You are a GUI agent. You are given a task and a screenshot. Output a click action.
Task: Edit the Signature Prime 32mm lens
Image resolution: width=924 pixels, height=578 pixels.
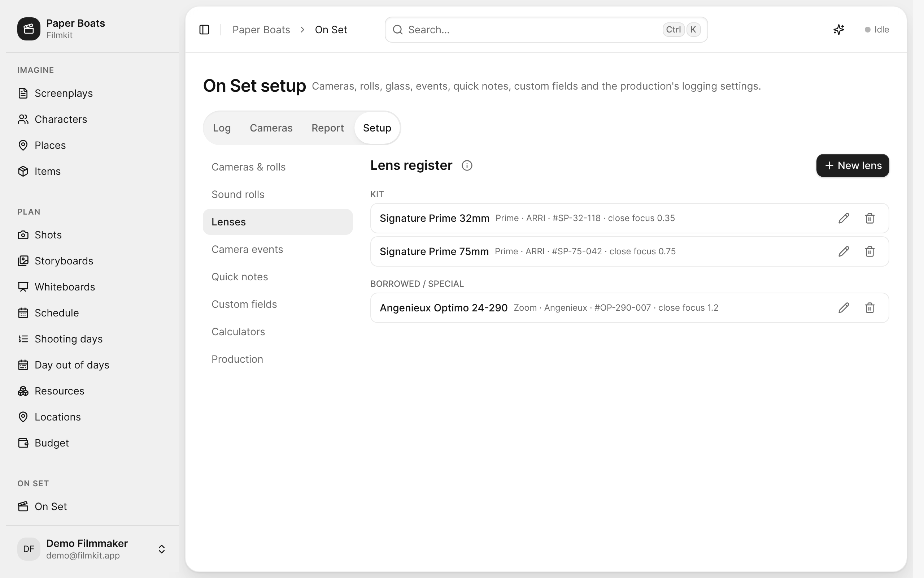[x=844, y=218]
